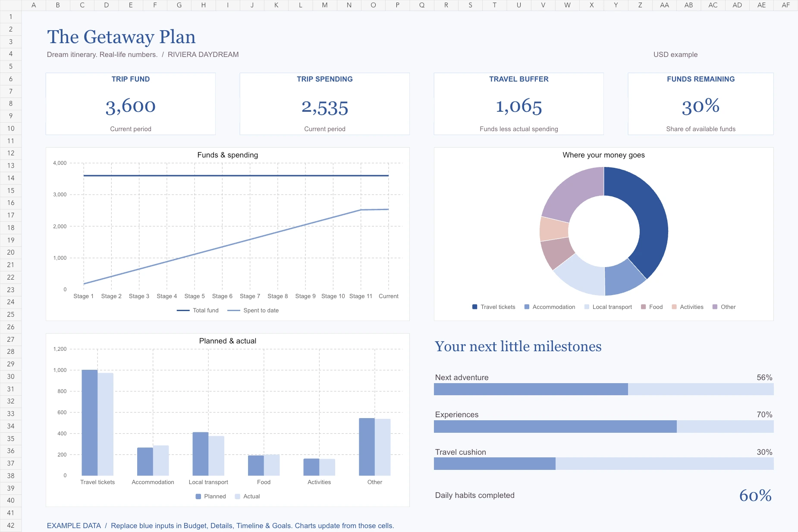Click the 'TRIP FUND' card heading
This screenshot has width=798, height=532.
coord(131,79)
